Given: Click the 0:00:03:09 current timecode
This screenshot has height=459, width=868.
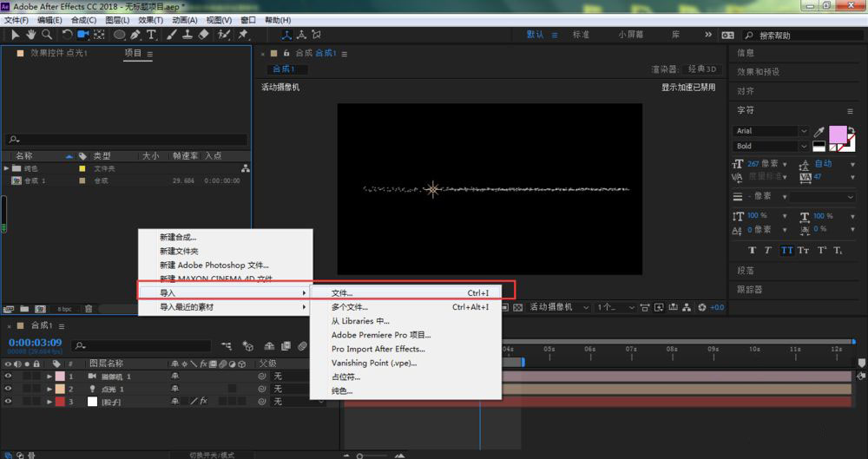Looking at the screenshot, I should pos(36,343).
